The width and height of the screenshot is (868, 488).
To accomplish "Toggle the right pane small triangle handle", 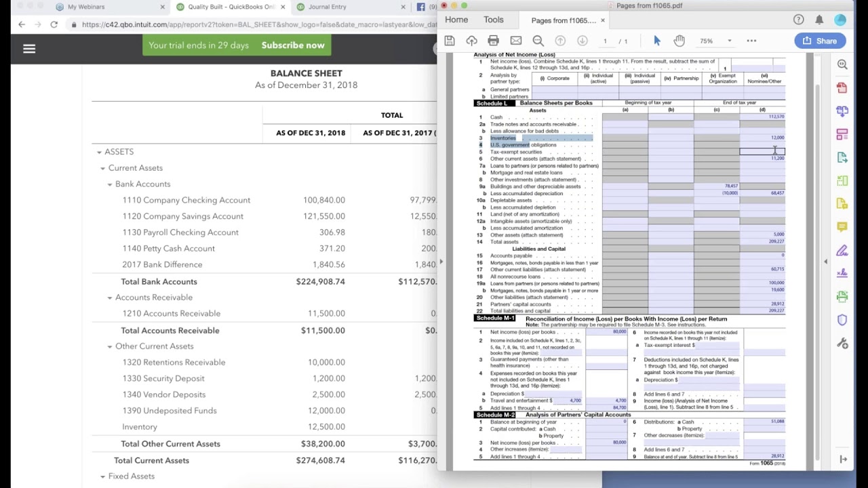I will coord(825,261).
